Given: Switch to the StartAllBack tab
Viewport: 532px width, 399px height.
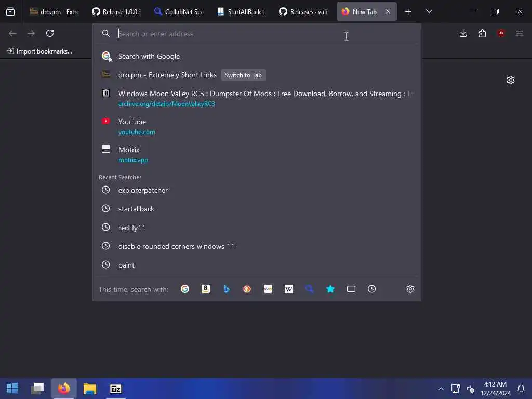Looking at the screenshot, I should [241, 11].
